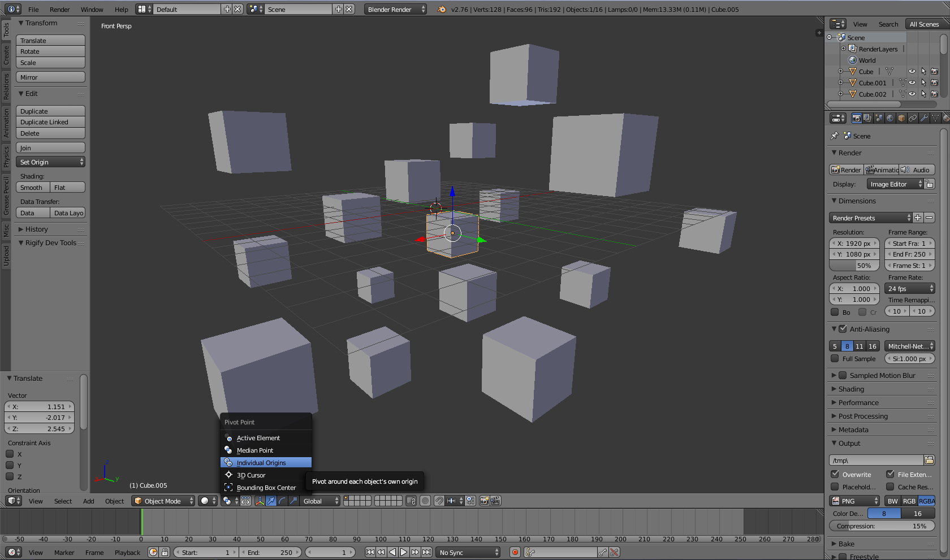Select the Object Constraints wrench-adjacent link icon

pos(913,118)
